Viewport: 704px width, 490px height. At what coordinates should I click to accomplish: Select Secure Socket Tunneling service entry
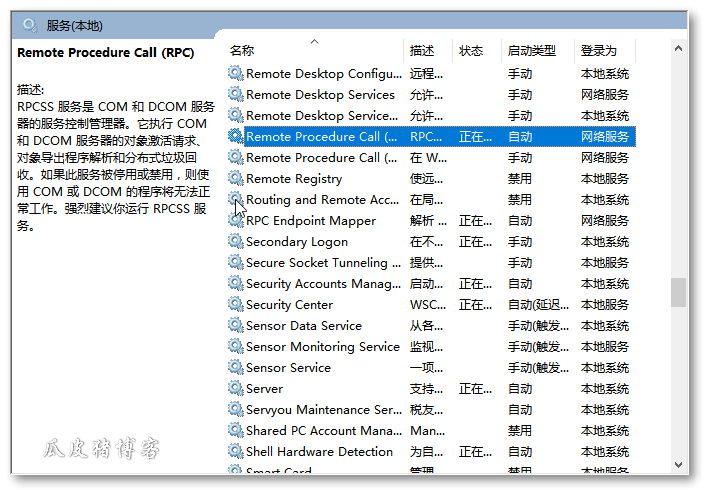[316, 262]
